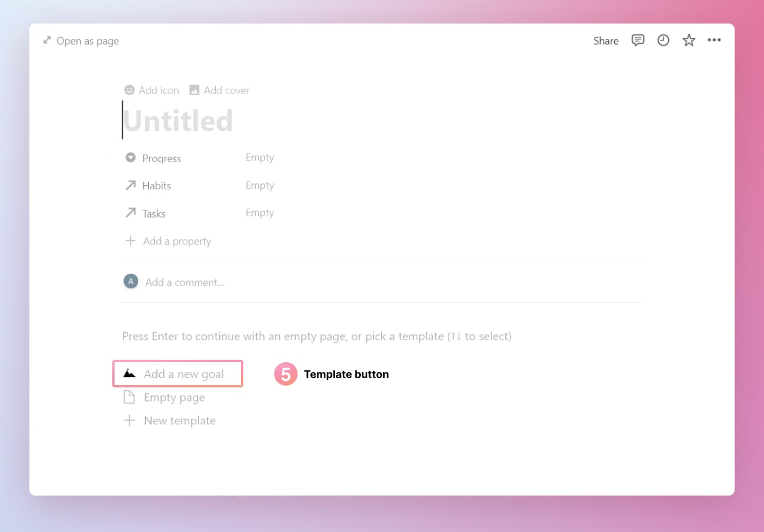764x532 pixels.
Task: Click the A avatar beside Add a comment
Action: [x=130, y=281]
